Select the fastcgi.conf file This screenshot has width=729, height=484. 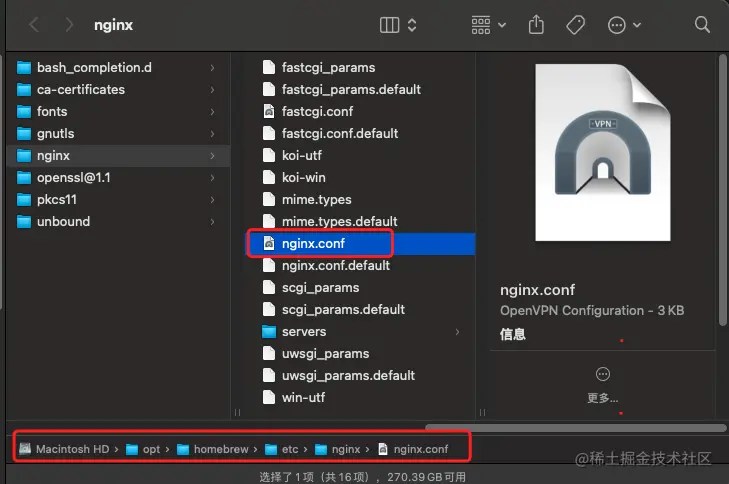(x=360, y=112)
